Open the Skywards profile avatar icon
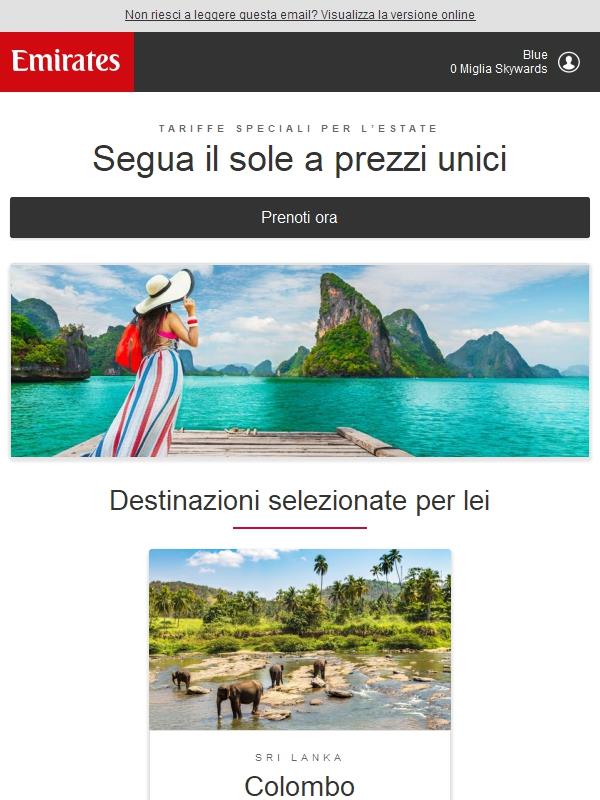Image resolution: width=600 pixels, height=800 pixels. coord(568,62)
